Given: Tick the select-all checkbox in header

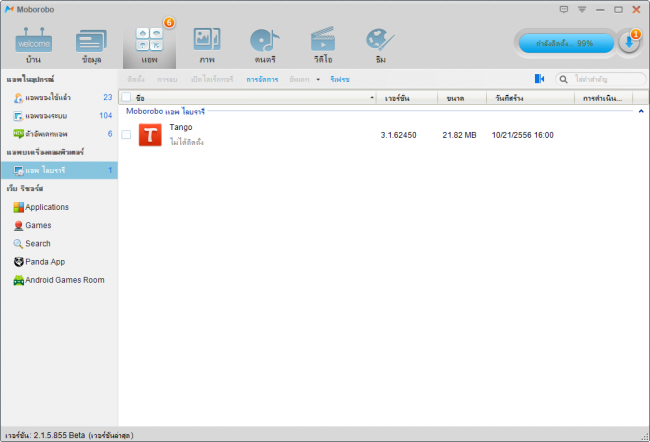Looking at the screenshot, I should point(126,97).
